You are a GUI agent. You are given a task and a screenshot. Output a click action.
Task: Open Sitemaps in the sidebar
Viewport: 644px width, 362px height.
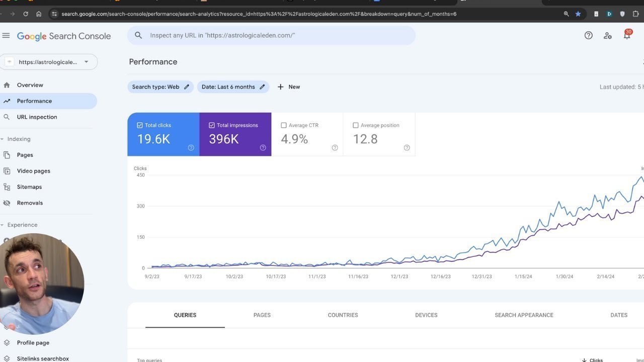pyautogui.click(x=29, y=187)
